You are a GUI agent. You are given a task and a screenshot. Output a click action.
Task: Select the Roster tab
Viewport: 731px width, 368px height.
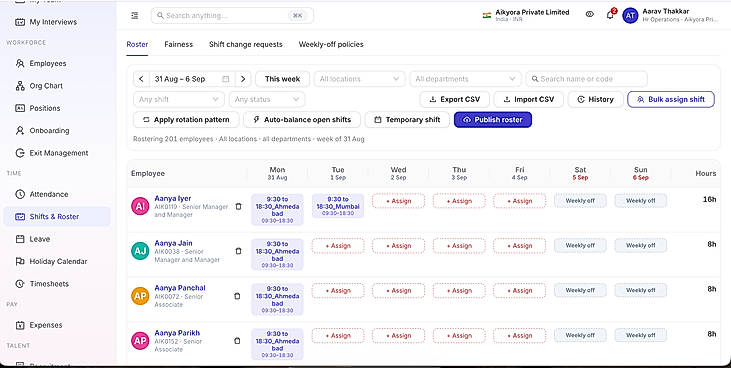pyautogui.click(x=137, y=44)
